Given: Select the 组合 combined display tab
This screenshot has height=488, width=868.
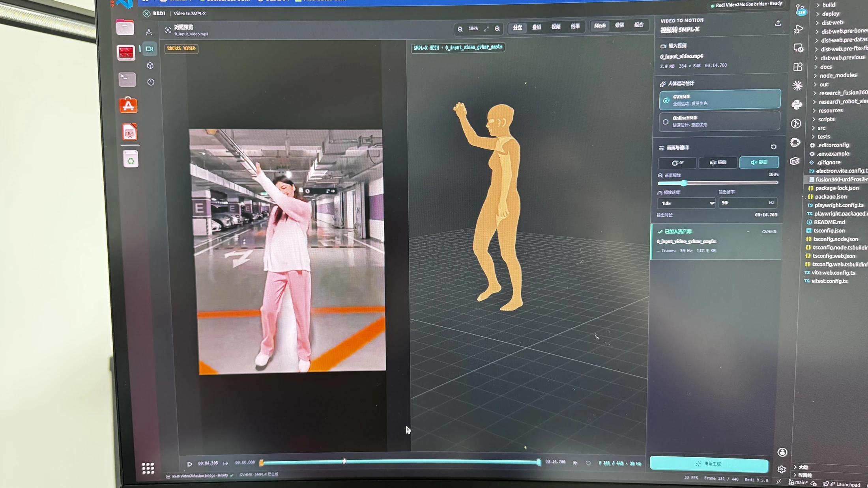Looking at the screenshot, I should [x=639, y=25].
